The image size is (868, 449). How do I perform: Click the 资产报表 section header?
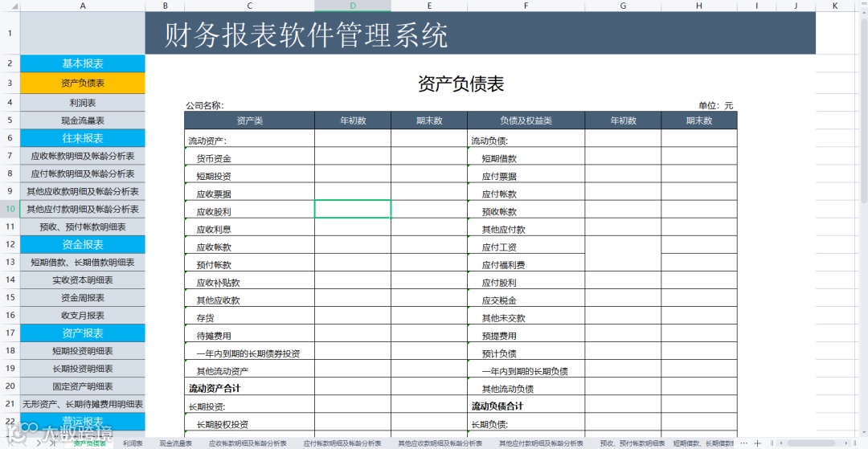[83, 333]
